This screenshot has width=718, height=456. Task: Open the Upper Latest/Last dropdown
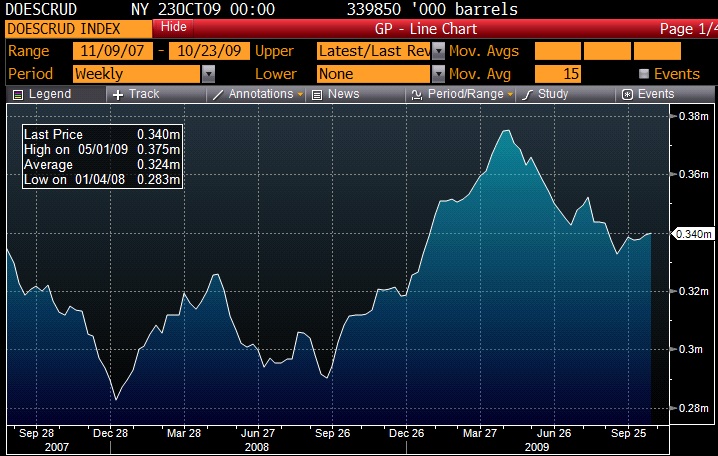click(438, 50)
